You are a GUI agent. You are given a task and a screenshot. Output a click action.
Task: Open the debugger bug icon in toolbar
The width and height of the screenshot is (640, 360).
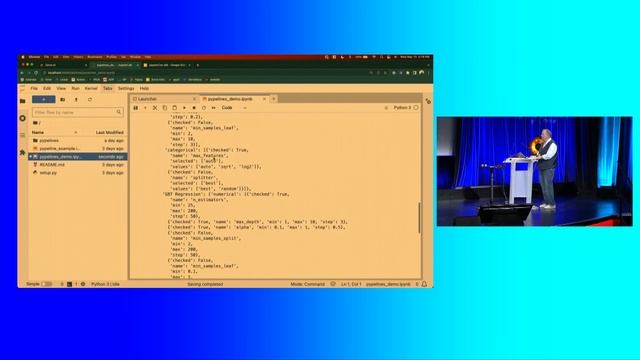tap(386, 108)
